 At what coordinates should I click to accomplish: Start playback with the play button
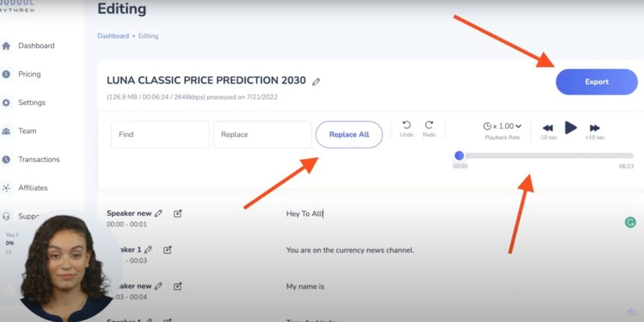(570, 128)
